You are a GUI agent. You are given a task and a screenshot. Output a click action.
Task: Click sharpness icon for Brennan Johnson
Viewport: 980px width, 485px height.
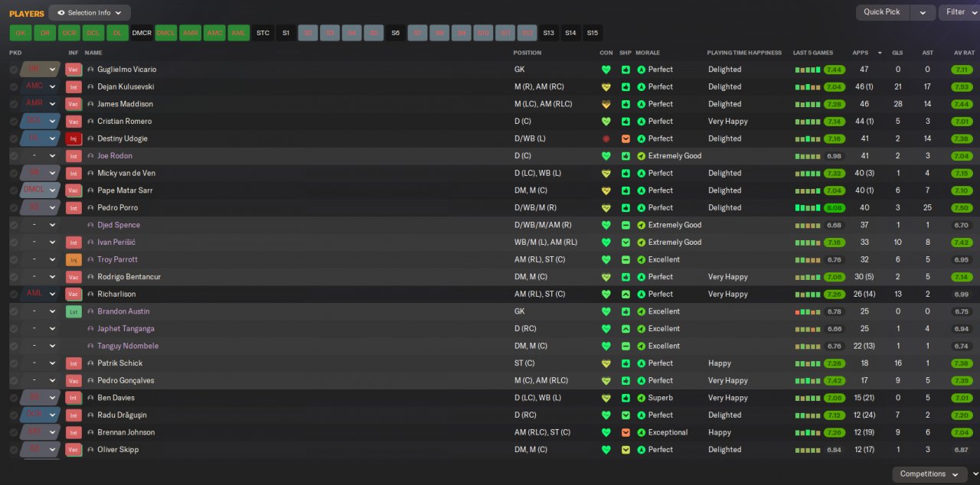pos(626,432)
